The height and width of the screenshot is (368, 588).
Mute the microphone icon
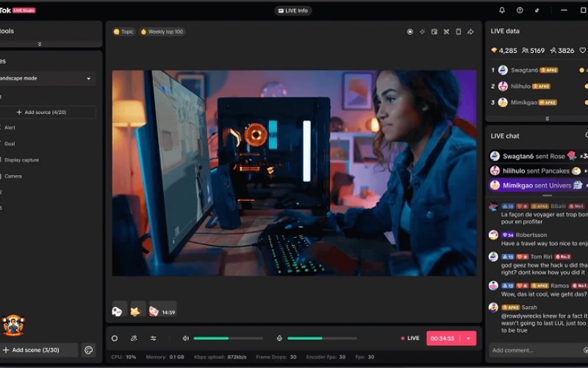tap(279, 339)
